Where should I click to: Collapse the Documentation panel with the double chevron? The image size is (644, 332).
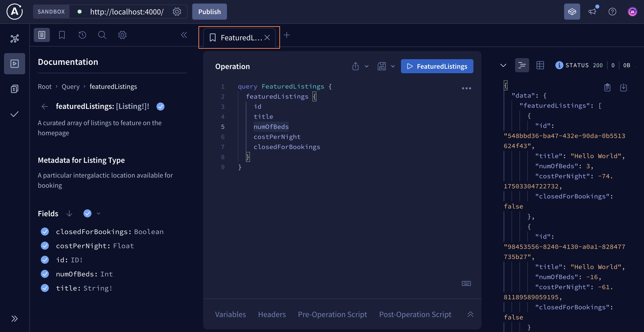click(184, 35)
